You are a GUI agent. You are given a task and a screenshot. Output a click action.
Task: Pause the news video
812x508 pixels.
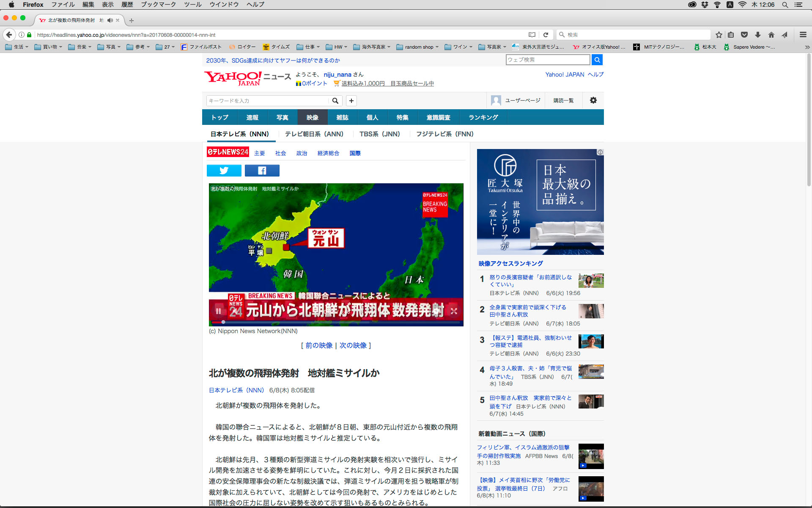click(x=218, y=311)
